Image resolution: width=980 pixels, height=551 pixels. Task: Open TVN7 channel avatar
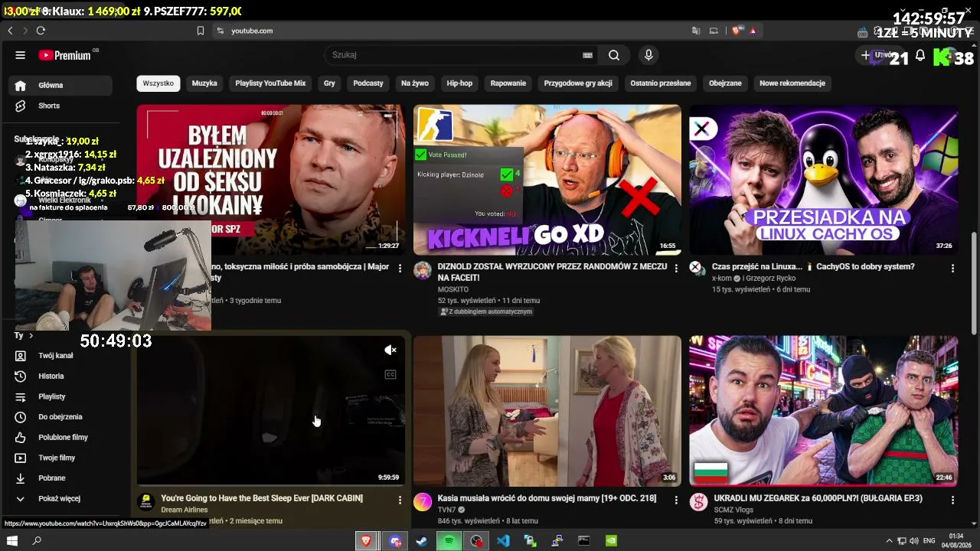click(423, 502)
